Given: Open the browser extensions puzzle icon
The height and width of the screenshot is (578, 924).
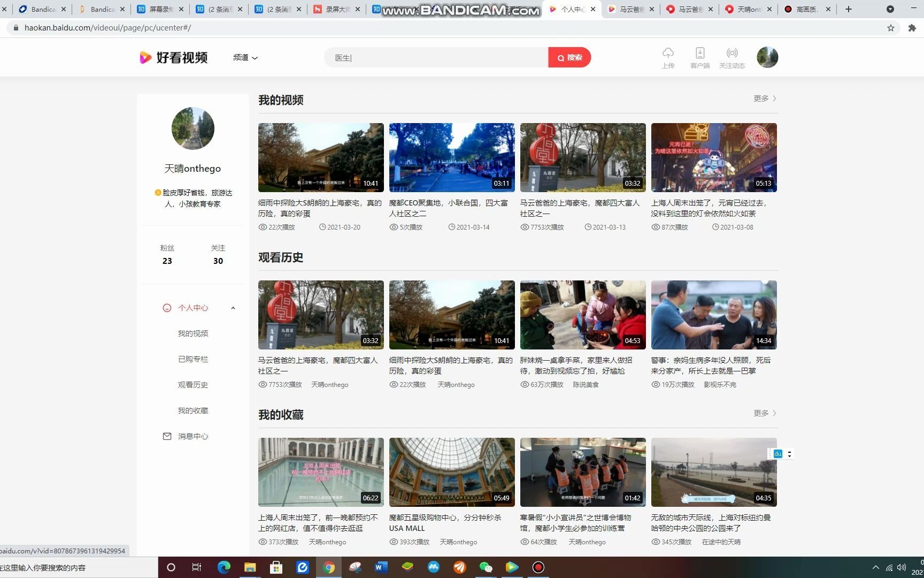Looking at the screenshot, I should point(912,28).
